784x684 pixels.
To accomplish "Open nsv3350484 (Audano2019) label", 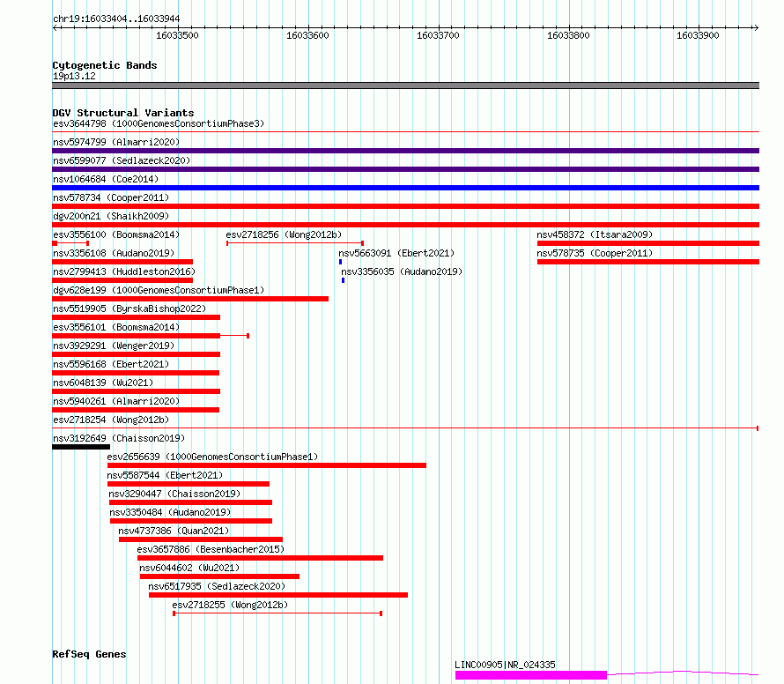I will [x=170, y=512].
